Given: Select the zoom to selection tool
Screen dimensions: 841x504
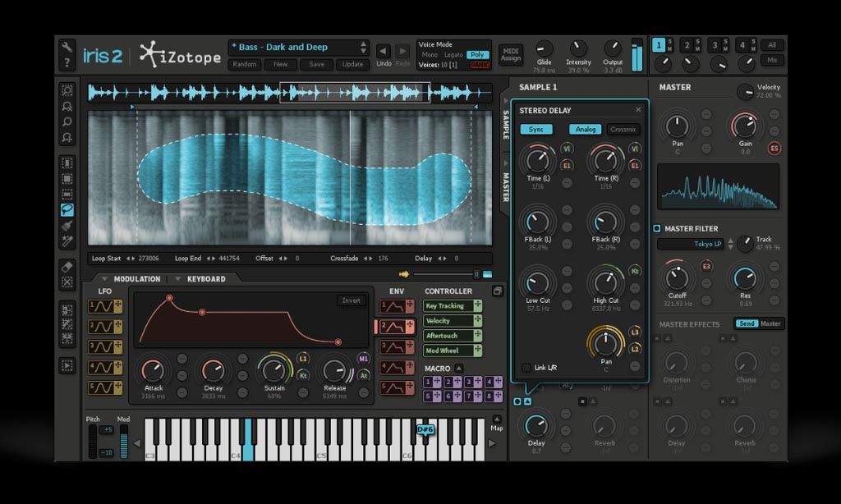Looking at the screenshot, I should click(67, 90).
